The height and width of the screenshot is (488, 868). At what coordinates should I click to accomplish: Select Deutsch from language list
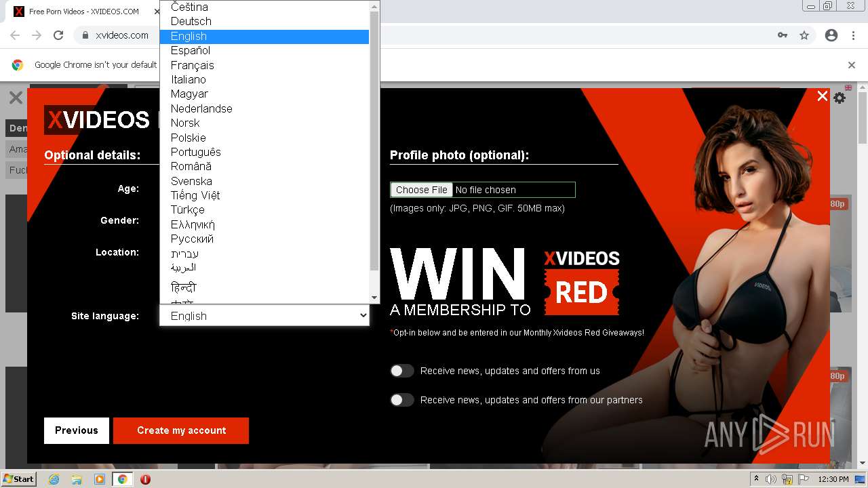pos(264,22)
